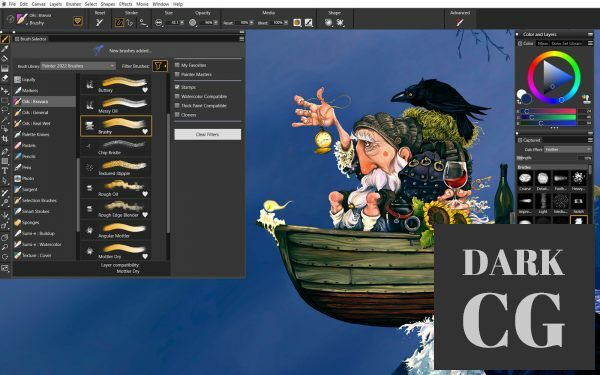Open the Filter Brushes dropdown
Image resolution: width=600 pixels, height=375 pixels.
pyautogui.click(x=160, y=66)
